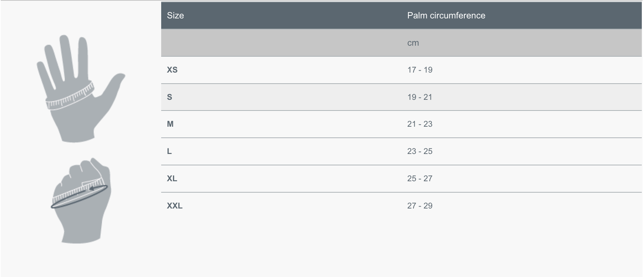Select the XS size row label
Screen dimensions: 644x277
pos(172,70)
